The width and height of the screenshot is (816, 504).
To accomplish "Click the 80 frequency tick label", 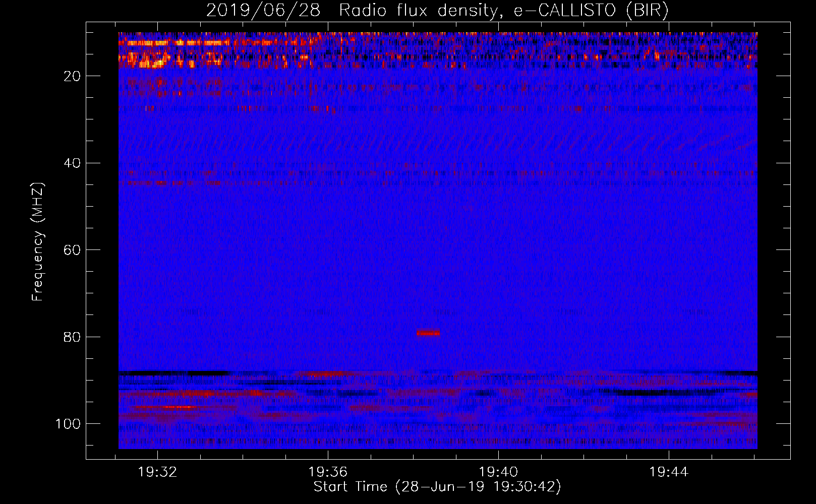I will (x=72, y=337).
